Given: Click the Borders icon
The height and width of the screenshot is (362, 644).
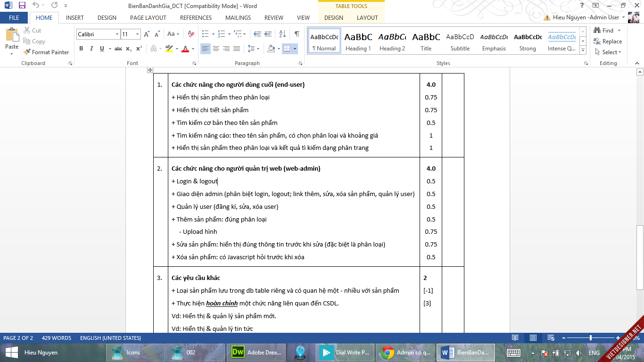Looking at the screenshot, I should pos(286,49).
